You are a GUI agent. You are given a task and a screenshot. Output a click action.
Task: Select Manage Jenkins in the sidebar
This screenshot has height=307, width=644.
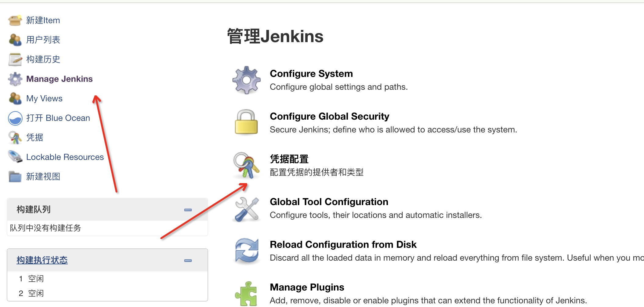[59, 79]
